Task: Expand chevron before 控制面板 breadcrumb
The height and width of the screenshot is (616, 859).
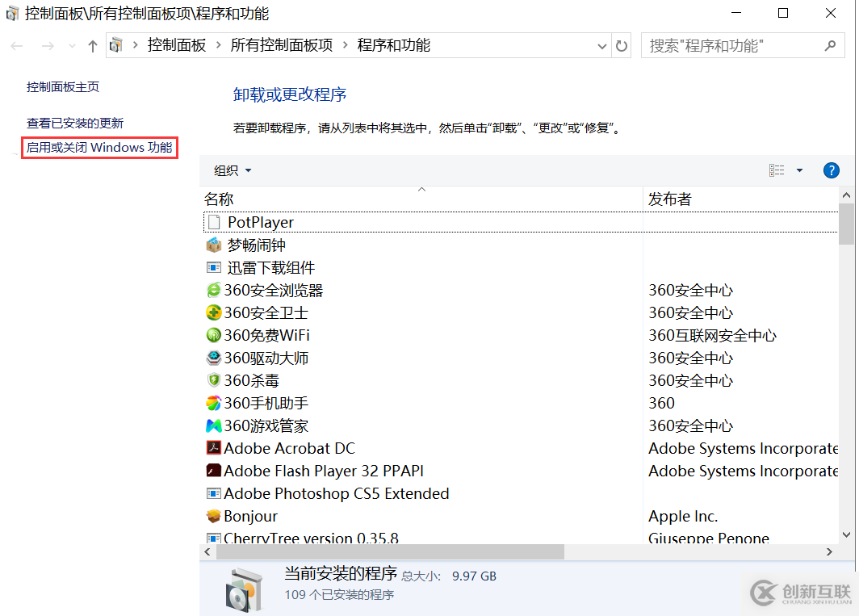Action: click(136, 45)
